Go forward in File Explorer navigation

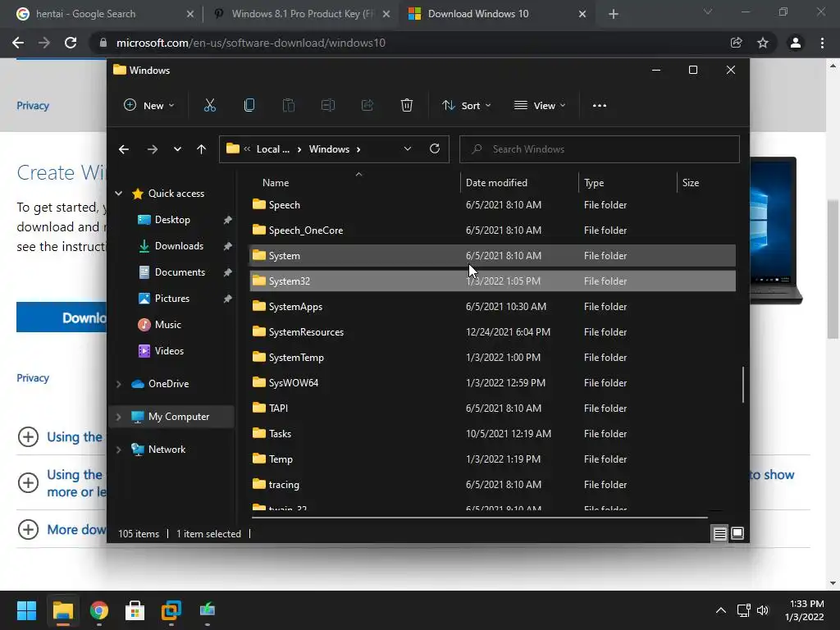point(152,149)
